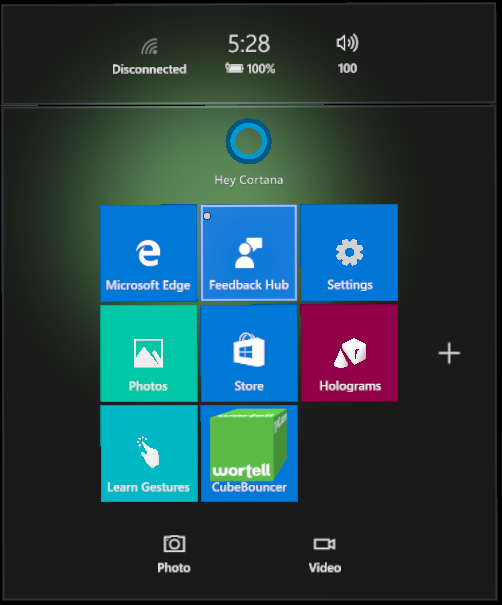The height and width of the screenshot is (605, 502).
Task: Take a Photo with the camera icon
Action: [x=174, y=544]
